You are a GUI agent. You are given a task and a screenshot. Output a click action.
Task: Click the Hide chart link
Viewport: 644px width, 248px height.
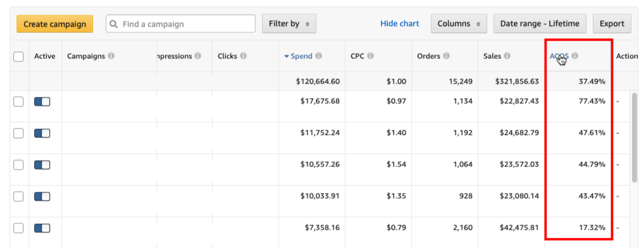click(x=400, y=24)
